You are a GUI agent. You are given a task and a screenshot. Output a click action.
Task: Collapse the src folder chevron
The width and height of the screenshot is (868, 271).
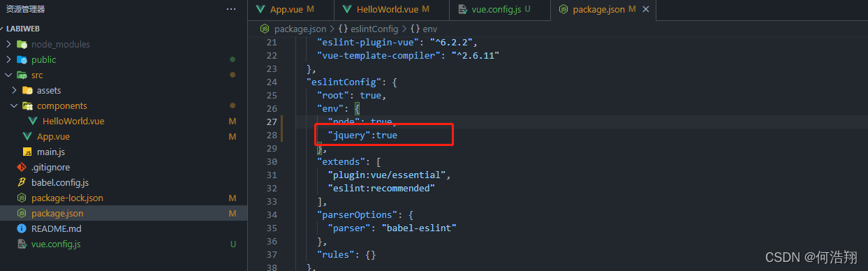8,75
